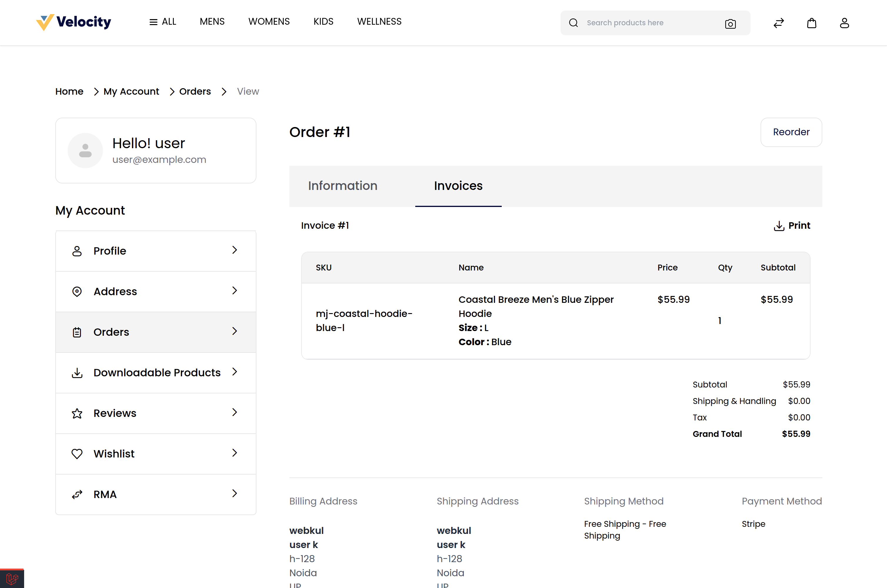Click SKU text mj-coastal-hoodie-blue-l
Viewport: 887px width, 588px height.
tap(364, 321)
